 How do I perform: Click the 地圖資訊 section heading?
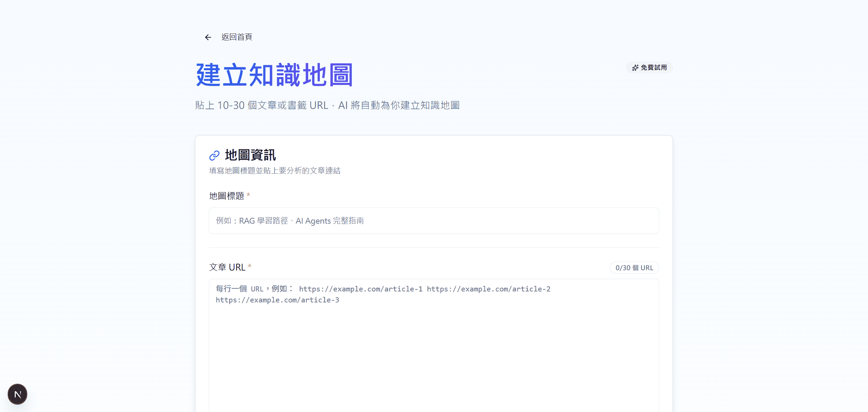[250, 155]
